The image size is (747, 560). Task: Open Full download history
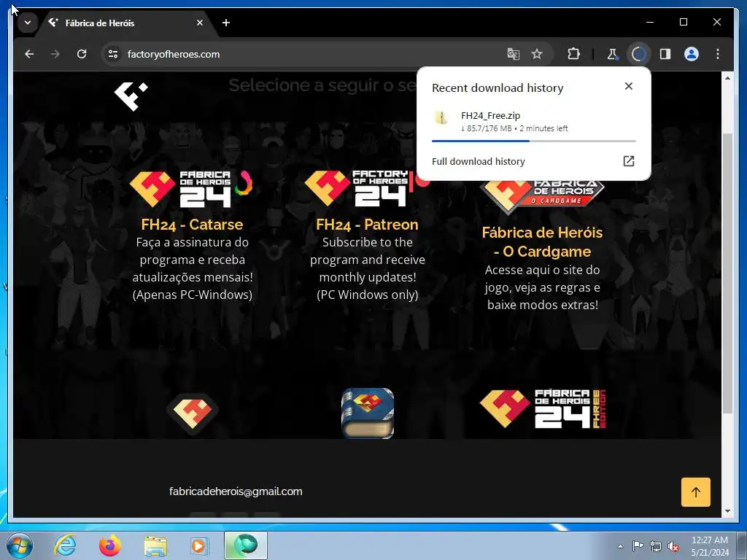point(533,161)
